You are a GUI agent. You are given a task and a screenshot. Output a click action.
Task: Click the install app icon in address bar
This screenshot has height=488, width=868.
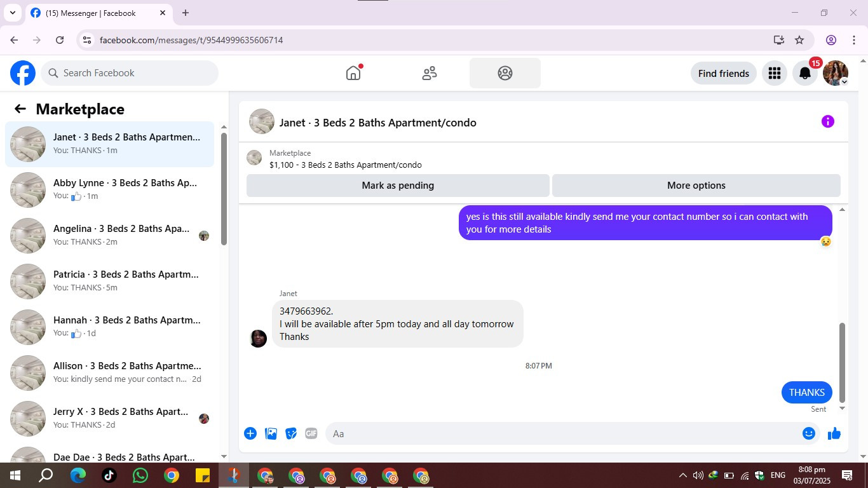pos(779,40)
